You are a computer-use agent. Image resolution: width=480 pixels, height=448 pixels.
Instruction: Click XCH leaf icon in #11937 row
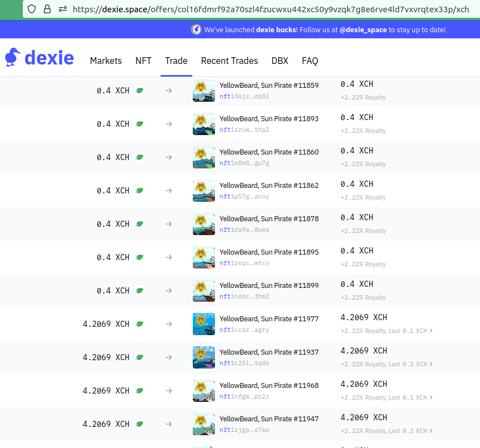(x=139, y=357)
